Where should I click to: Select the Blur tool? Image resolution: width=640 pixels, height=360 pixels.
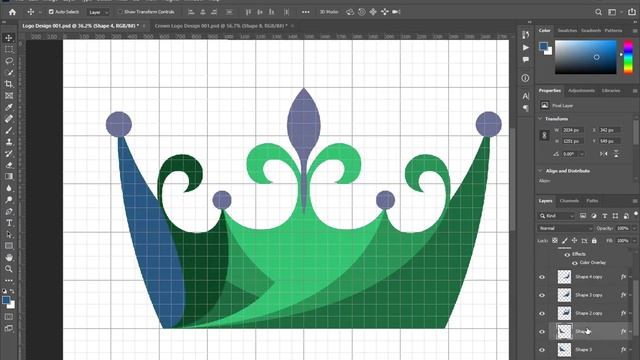pyautogui.click(x=9, y=188)
